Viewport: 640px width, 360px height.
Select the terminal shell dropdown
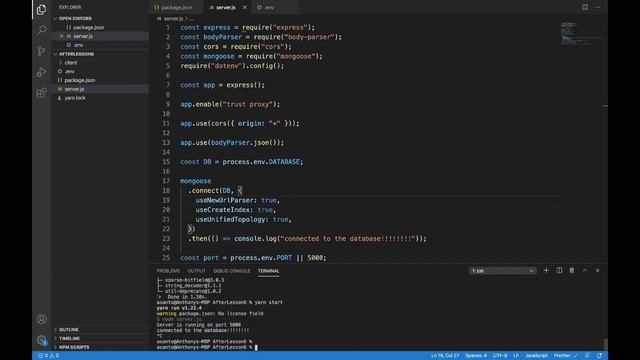point(502,271)
